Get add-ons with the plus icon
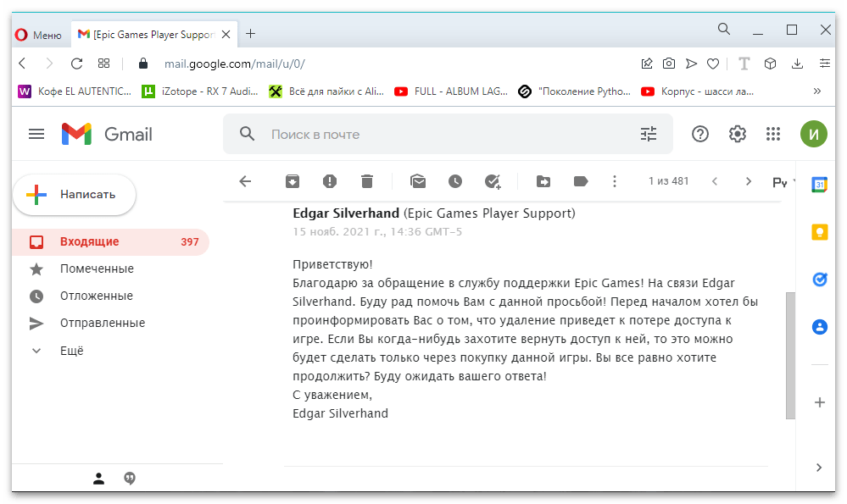 [820, 402]
